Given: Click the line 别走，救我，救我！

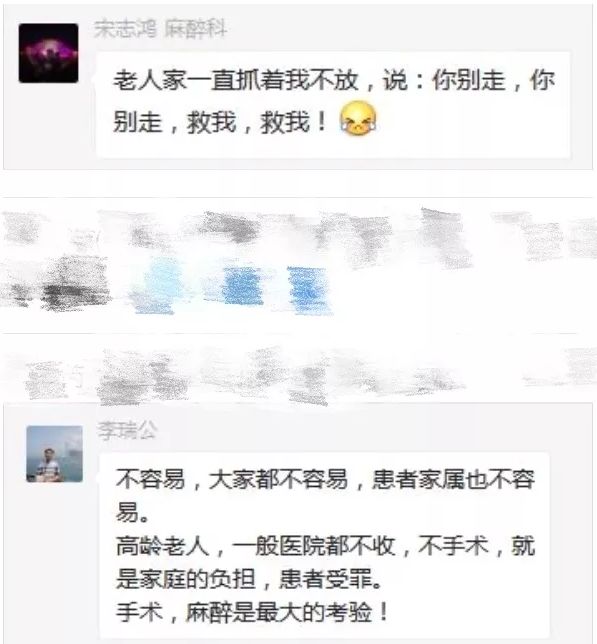Looking at the screenshot, I should [220, 122].
